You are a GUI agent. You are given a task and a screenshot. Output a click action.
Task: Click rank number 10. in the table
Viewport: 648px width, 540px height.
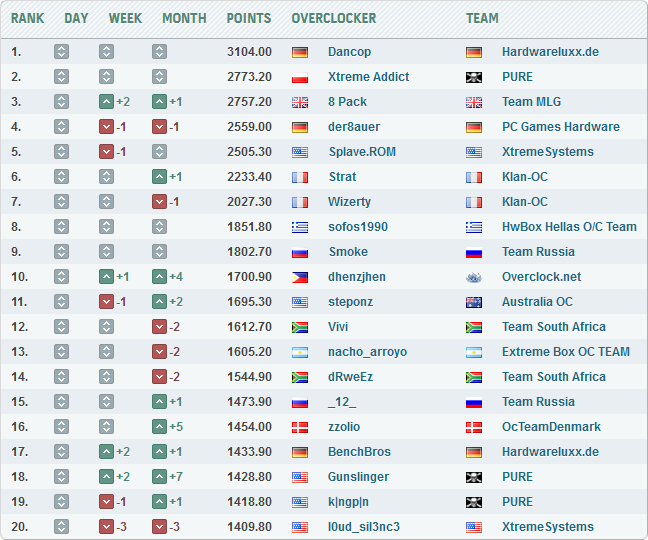click(x=19, y=277)
